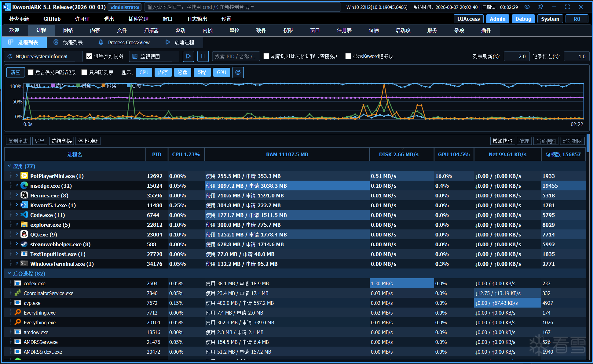
Task: Click the KswordARK logo in the title bar
Action: click(x=6, y=7)
